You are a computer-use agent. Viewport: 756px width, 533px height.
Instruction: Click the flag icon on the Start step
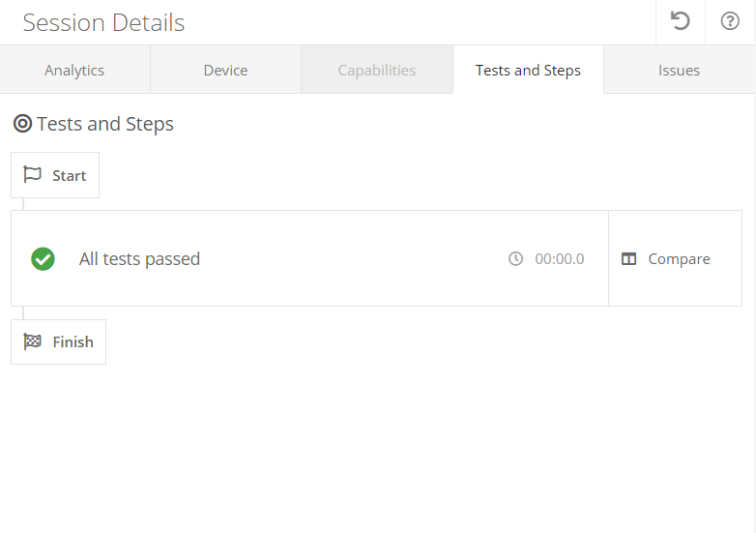33,175
